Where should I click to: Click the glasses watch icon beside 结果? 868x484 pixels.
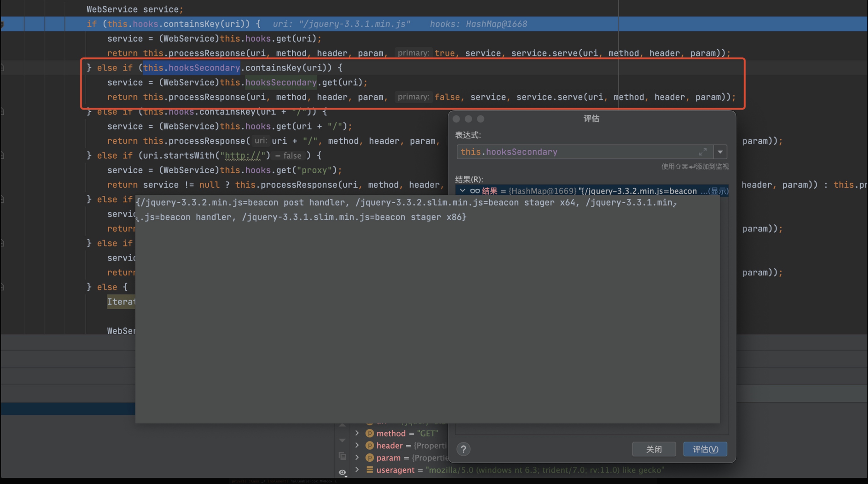[475, 191]
